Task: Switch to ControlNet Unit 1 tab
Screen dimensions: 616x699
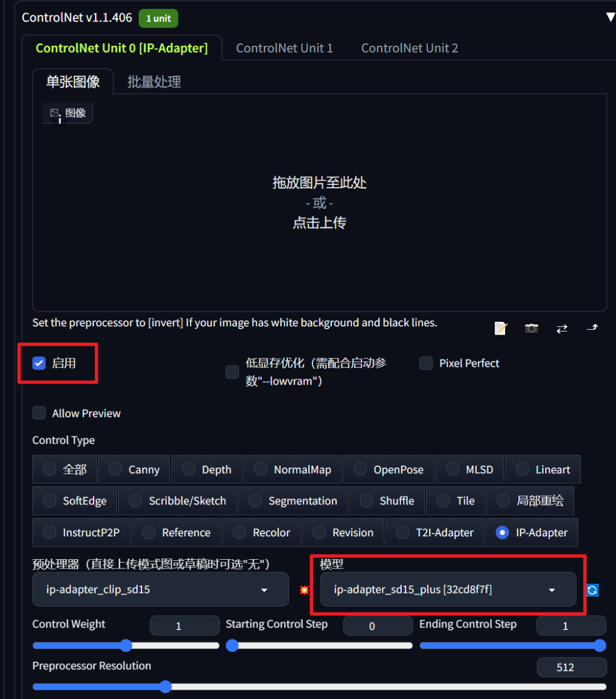Action: [x=284, y=49]
